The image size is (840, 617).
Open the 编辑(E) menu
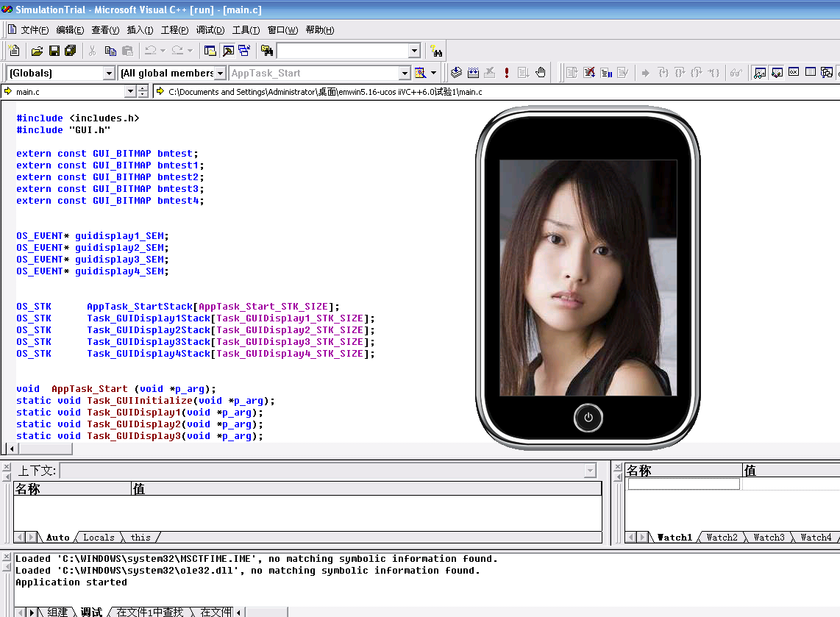click(70, 30)
